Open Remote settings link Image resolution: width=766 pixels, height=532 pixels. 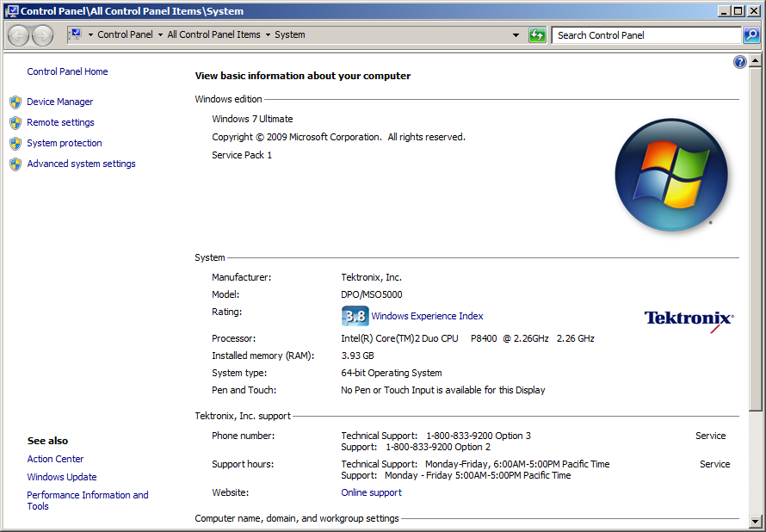pos(60,122)
